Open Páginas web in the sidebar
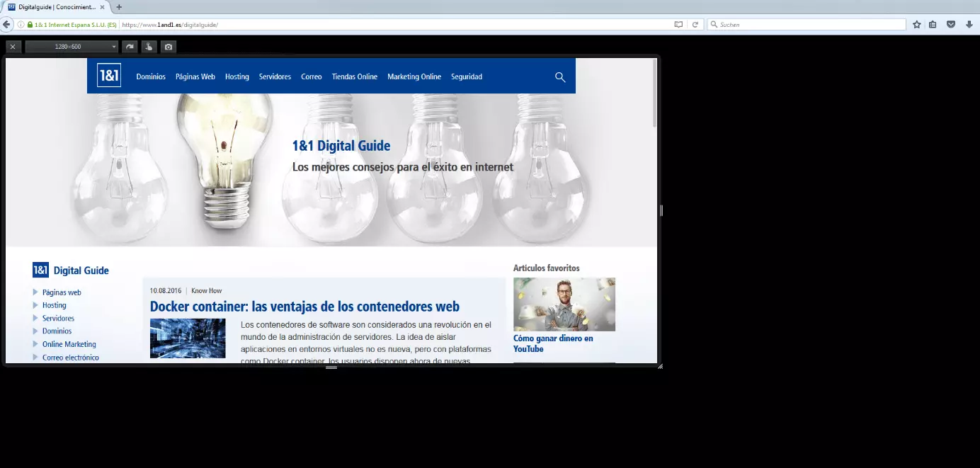Viewport: 980px width, 468px height. [x=62, y=292]
